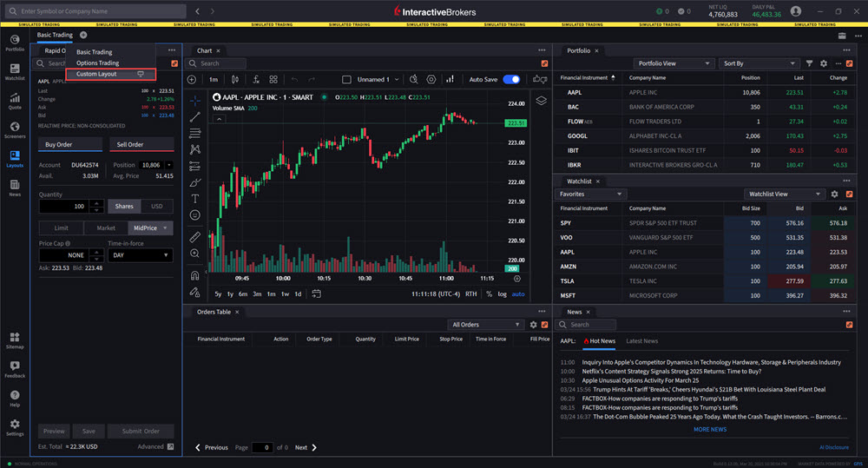Select the Buy Order tab
The width and height of the screenshot is (868, 468).
tap(69, 144)
